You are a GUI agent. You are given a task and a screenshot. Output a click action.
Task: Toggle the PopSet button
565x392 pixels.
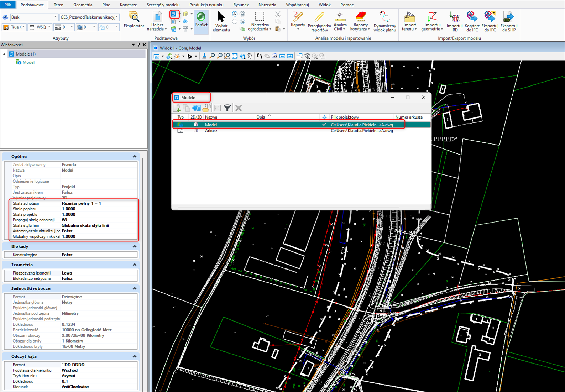(201, 20)
